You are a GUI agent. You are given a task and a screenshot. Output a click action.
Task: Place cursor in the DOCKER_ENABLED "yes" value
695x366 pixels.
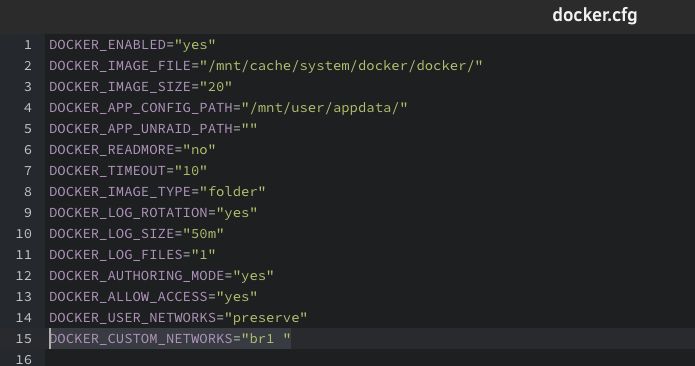(x=195, y=45)
